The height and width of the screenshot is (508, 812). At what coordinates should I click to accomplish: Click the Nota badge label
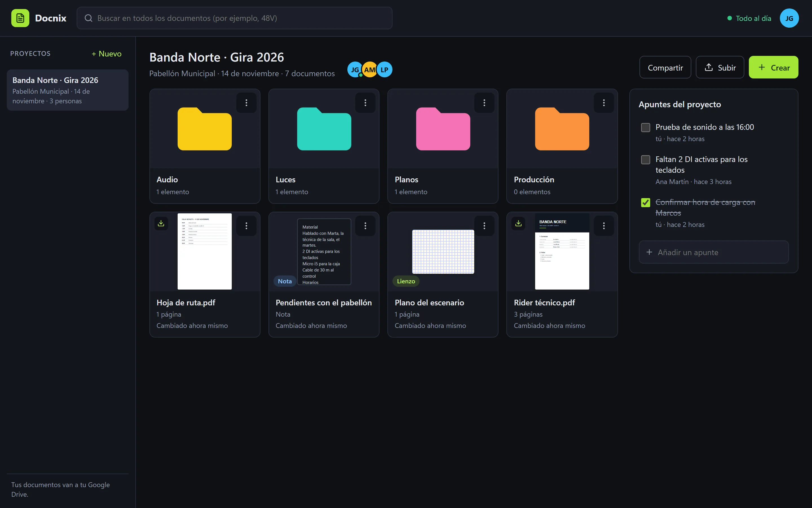pyautogui.click(x=284, y=281)
